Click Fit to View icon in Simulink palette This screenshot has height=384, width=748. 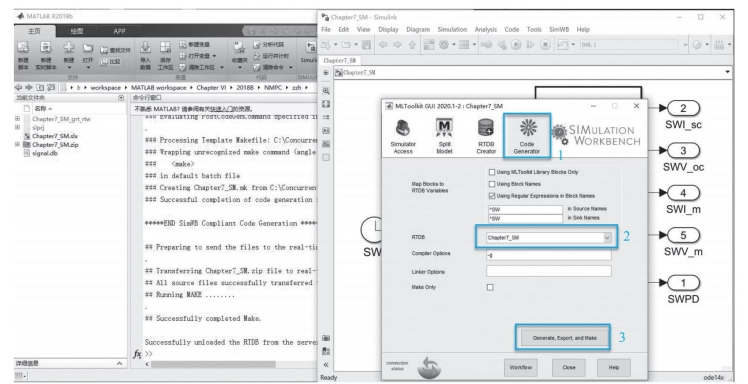326,104
